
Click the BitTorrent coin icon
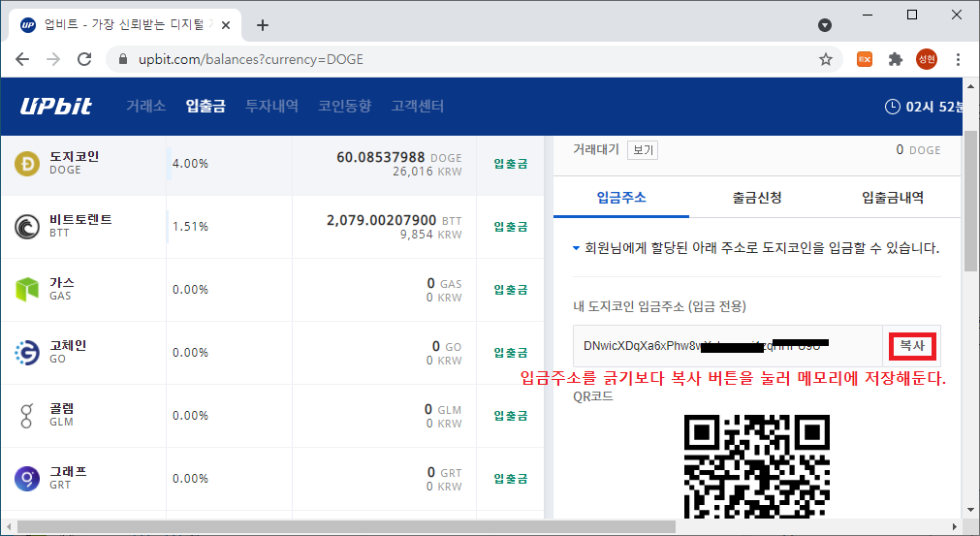27,226
